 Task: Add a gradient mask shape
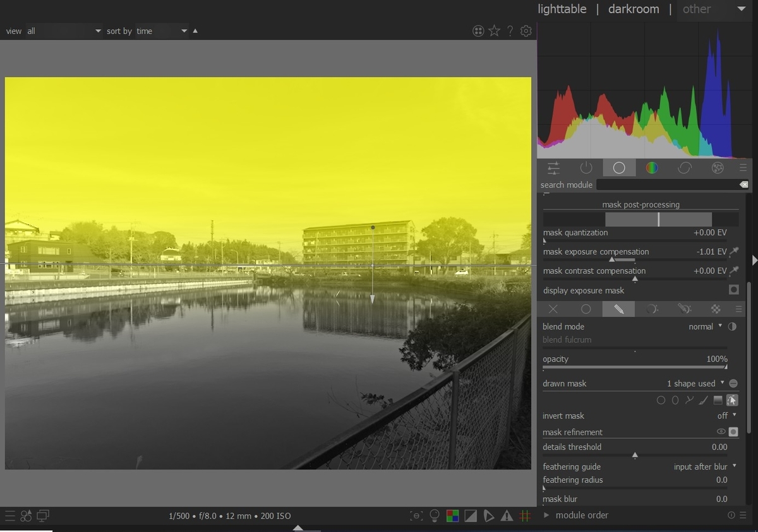pyautogui.click(x=718, y=400)
